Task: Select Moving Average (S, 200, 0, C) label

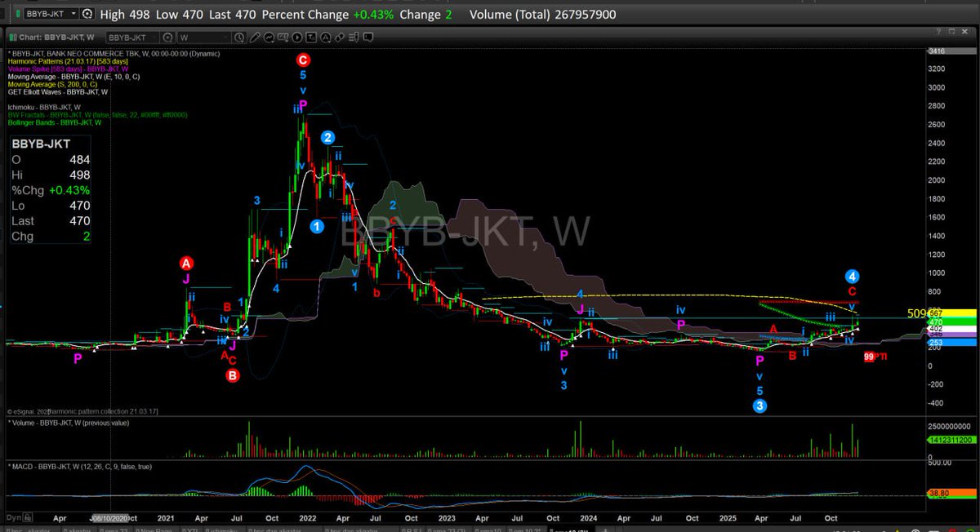Action: click(51, 83)
